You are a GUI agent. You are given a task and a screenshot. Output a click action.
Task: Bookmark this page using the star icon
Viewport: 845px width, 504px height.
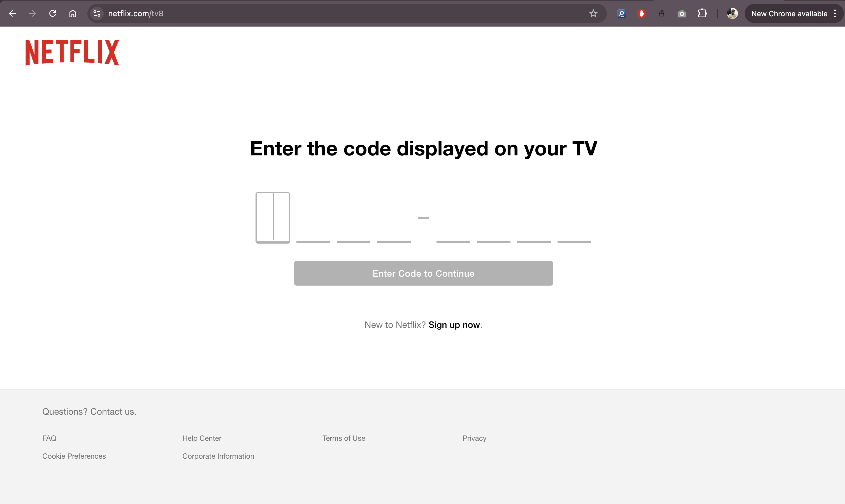tap(593, 14)
